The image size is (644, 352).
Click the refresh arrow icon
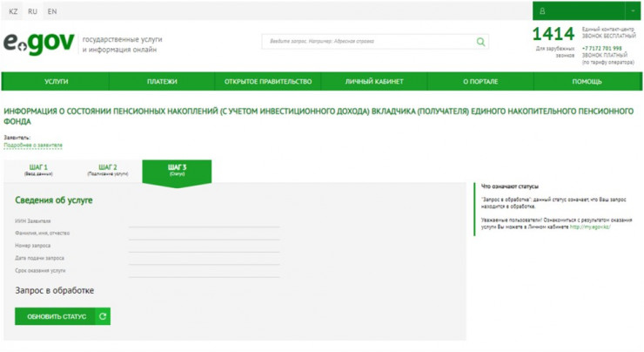click(103, 316)
